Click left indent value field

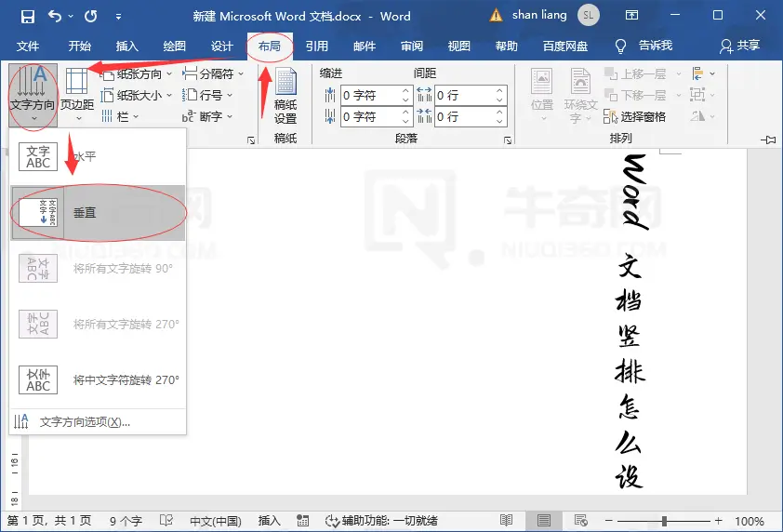coord(370,95)
